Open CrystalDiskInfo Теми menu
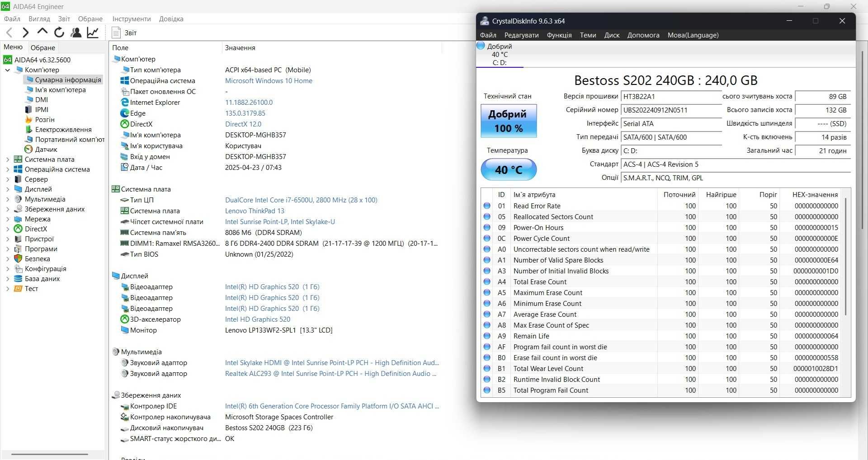 click(588, 35)
